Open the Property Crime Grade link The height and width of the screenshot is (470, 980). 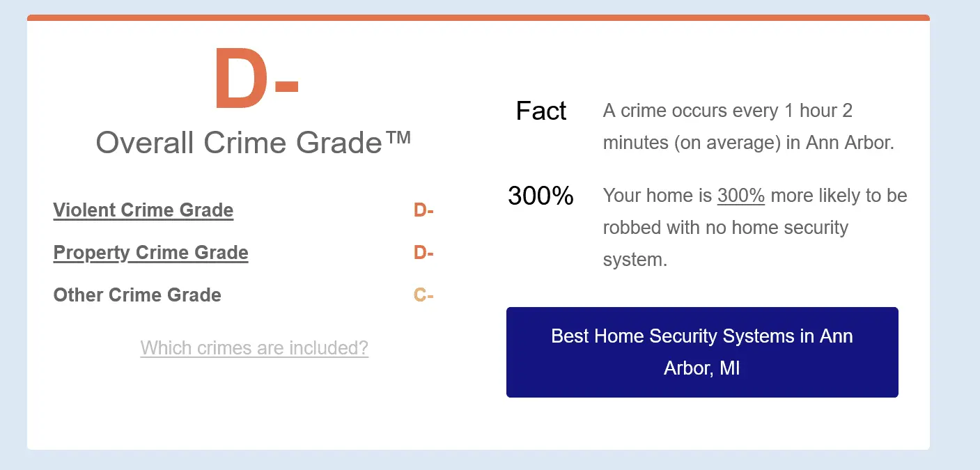[x=150, y=253]
